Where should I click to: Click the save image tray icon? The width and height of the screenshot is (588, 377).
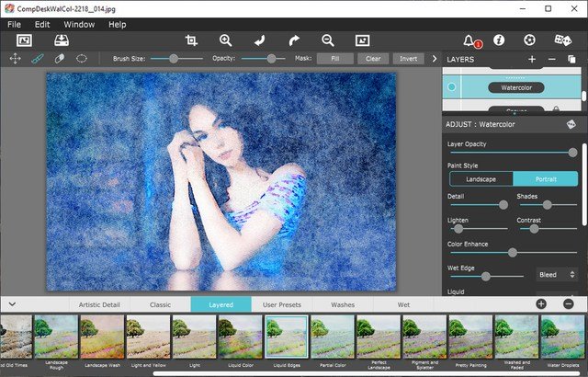(62, 40)
